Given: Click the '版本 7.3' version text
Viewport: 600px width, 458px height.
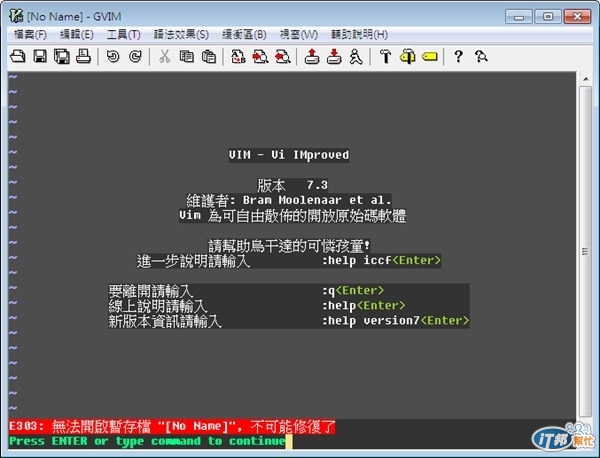Looking at the screenshot, I should (292, 185).
